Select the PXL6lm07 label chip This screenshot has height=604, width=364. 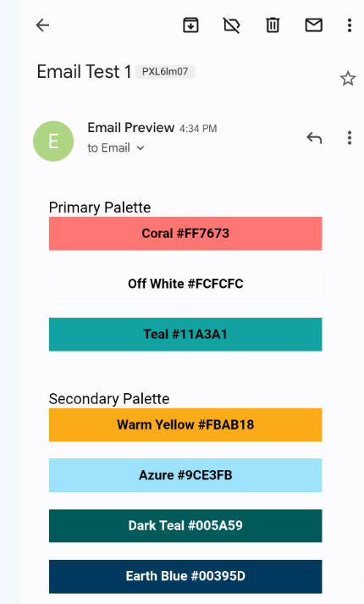coord(165,72)
